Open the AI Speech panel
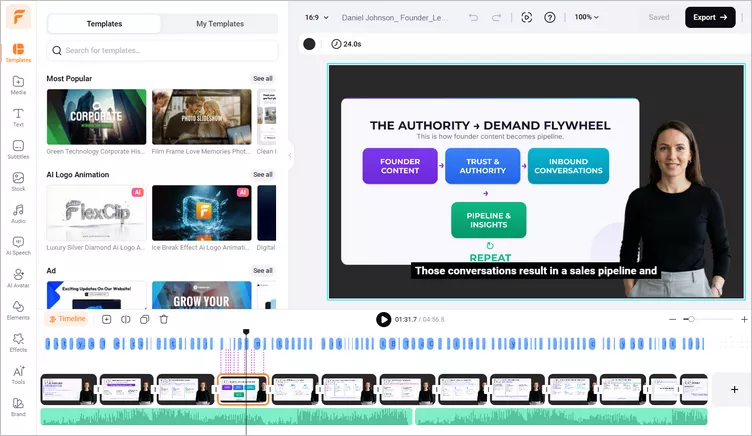The width and height of the screenshot is (752, 436). click(18, 246)
